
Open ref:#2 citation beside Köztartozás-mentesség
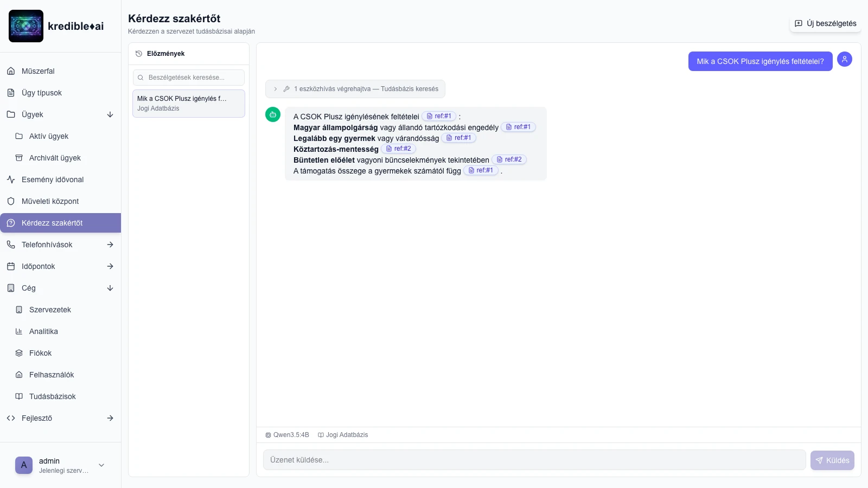pyautogui.click(x=398, y=149)
